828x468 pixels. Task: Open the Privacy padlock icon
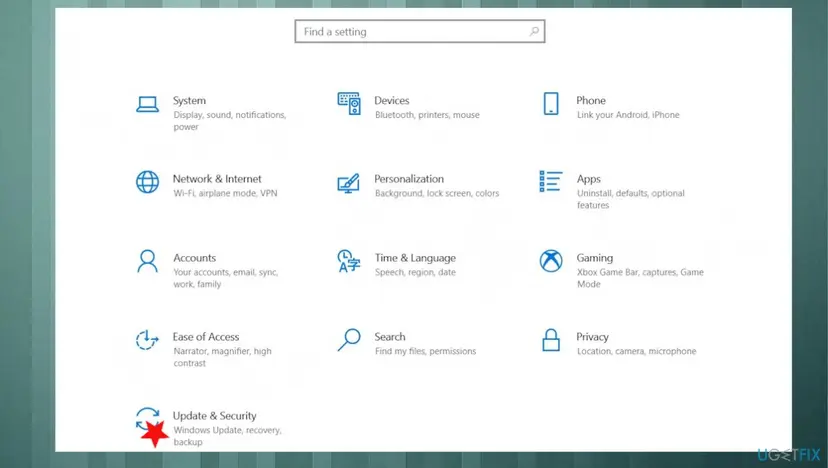pyautogui.click(x=551, y=340)
